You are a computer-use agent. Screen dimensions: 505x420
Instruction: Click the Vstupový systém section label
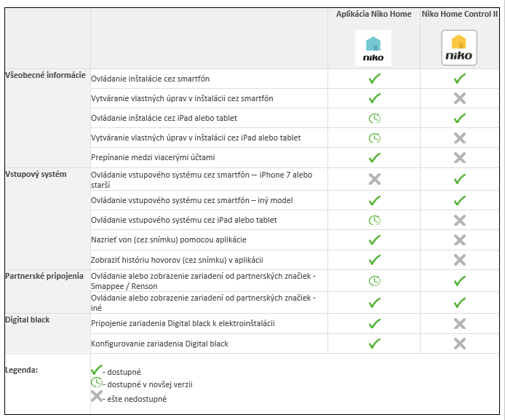[x=36, y=174]
